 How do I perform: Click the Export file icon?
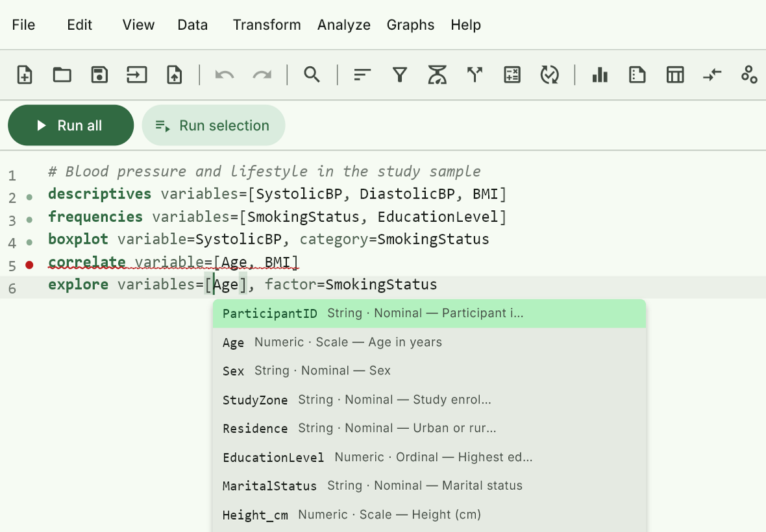click(x=175, y=75)
